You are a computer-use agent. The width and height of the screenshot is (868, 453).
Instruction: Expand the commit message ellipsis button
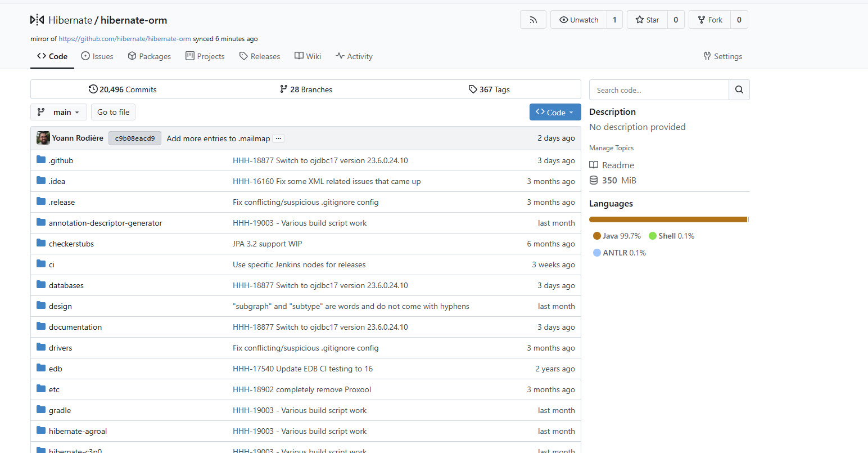279,138
